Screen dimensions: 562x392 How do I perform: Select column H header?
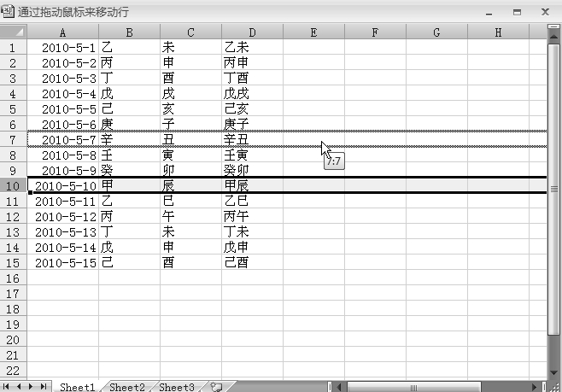(x=498, y=32)
